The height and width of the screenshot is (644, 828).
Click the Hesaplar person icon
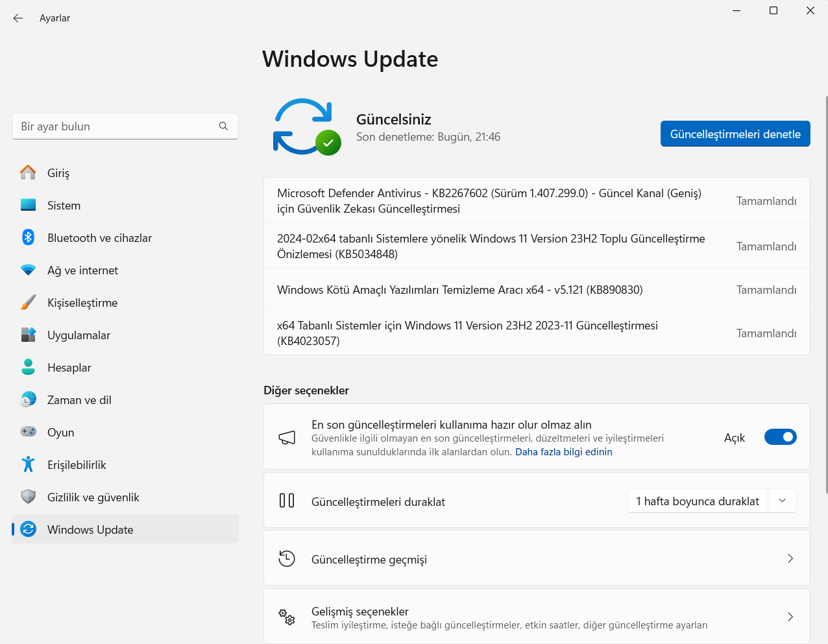(x=28, y=367)
